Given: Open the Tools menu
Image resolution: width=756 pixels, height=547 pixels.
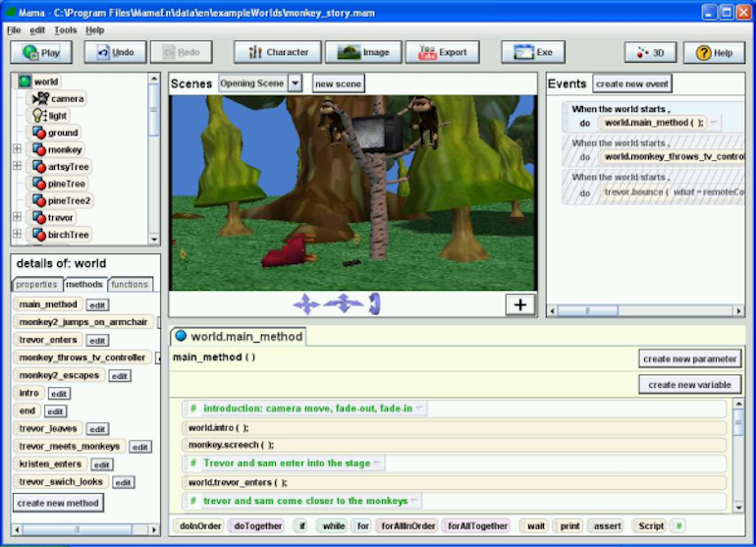Looking at the screenshot, I should coord(65,29).
